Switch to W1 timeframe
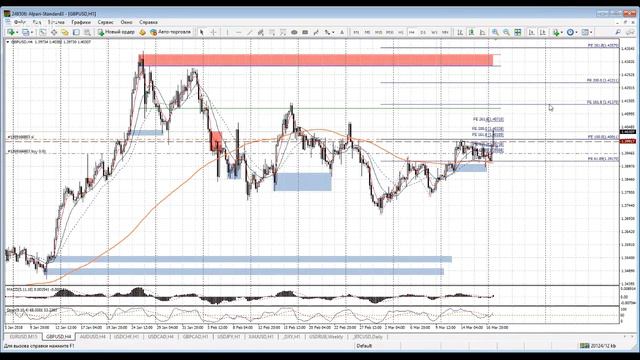This screenshot has width=640, height=360. pyautogui.click(x=434, y=32)
